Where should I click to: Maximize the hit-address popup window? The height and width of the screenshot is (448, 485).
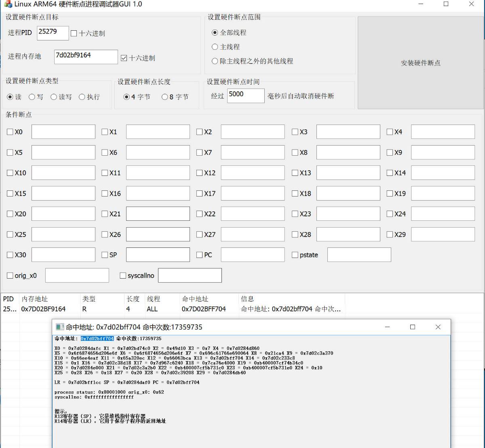pyautogui.click(x=413, y=327)
